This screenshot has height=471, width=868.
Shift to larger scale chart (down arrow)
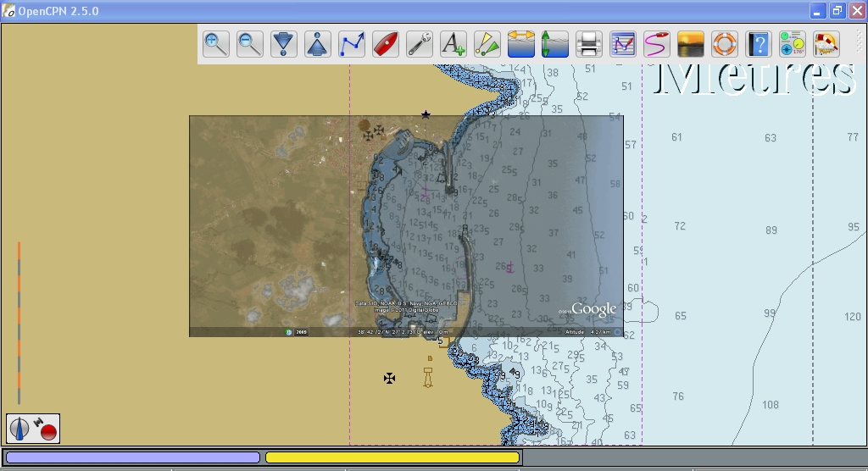coord(284,44)
